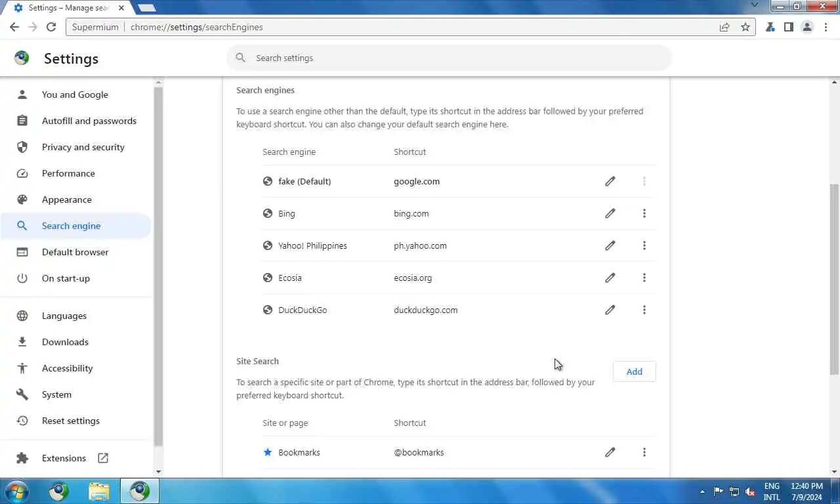Open a new tab
The height and width of the screenshot is (504, 840).
(x=147, y=8)
